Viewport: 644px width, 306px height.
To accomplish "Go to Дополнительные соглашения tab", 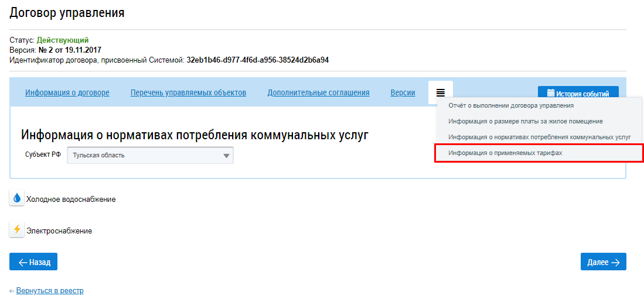I will tap(318, 92).
